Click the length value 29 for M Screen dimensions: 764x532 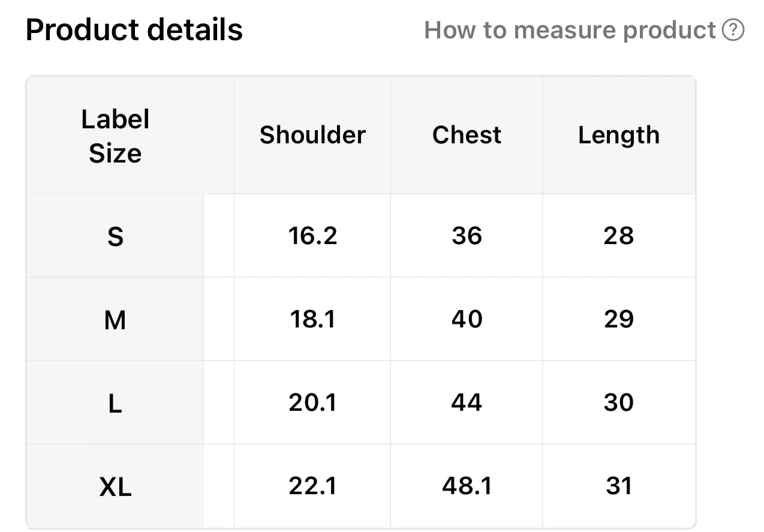[619, 319]
